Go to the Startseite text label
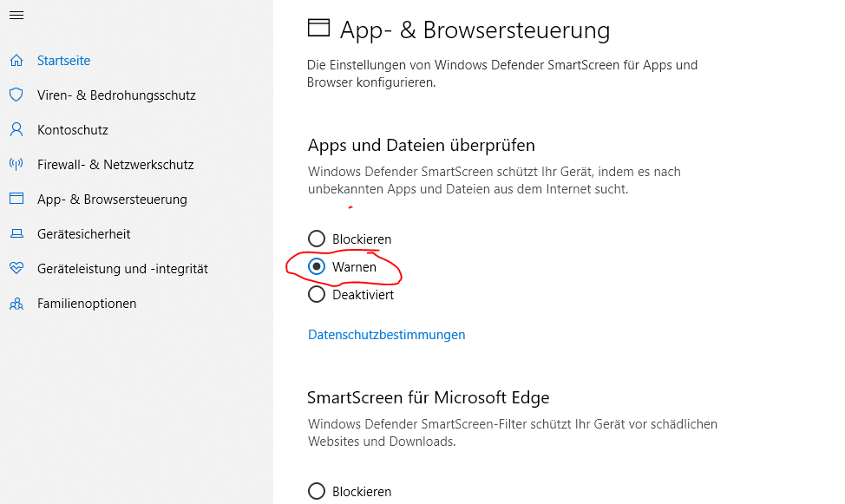Viewport: 845px width, 504px height. click(x=63, y=61)
